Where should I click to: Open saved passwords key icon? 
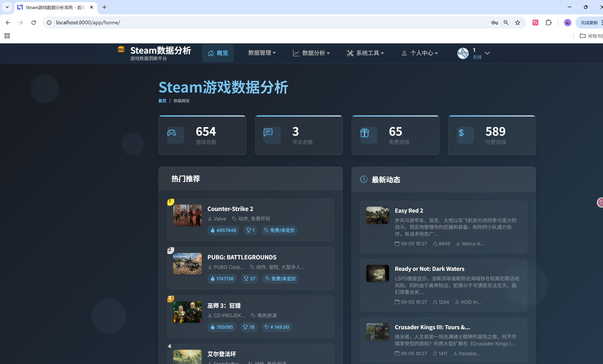(495, 22)
